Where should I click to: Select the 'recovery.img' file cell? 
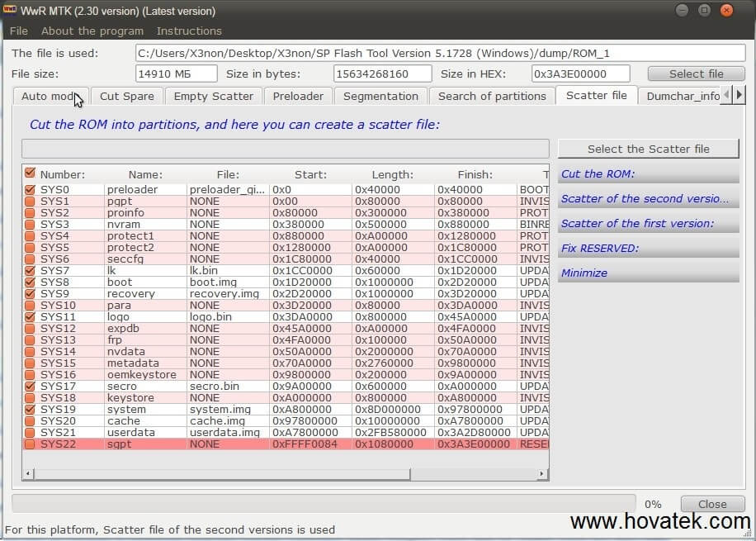[x=228, y=294]
